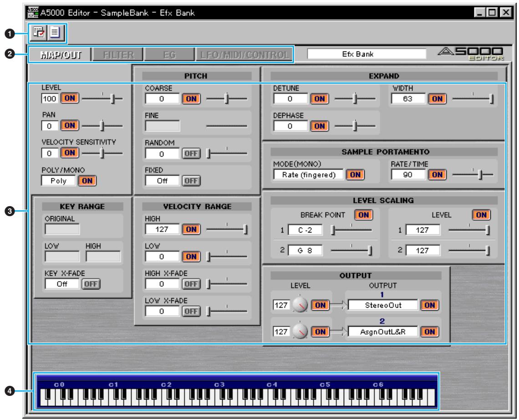Image resolution: width=519 pixels, height=420 pixels.
Task: Click the DETUNE slider handle
Action: tap(355, 99)
